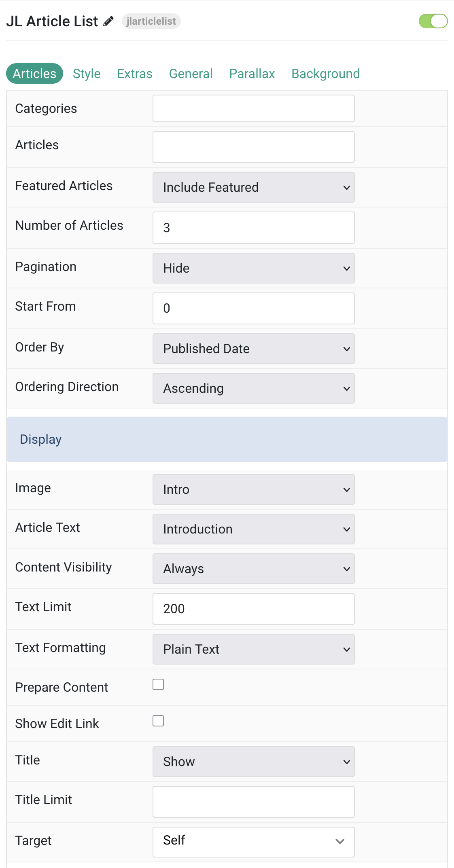Open the Parallax tab
This screenshot has height=868, width=454.
252,74
